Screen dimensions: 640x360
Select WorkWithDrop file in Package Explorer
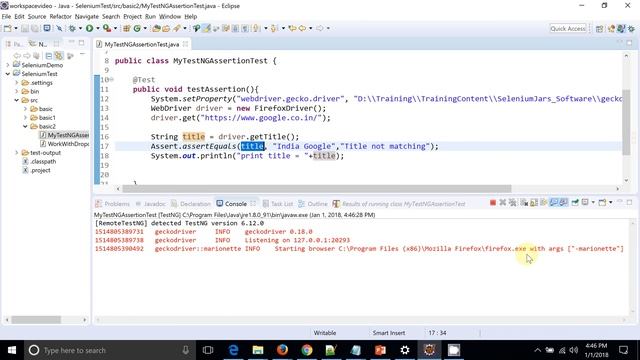(x=64, y=144)
